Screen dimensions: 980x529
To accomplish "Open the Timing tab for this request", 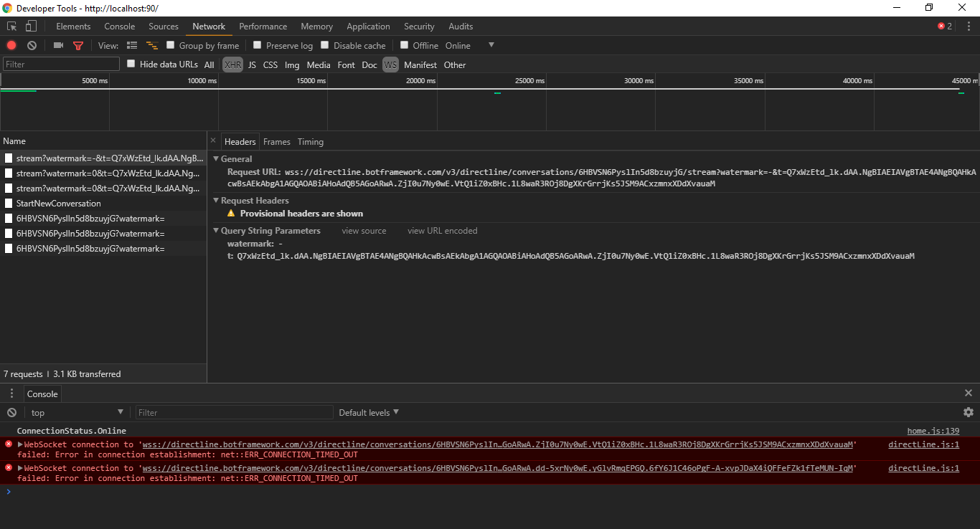I will [x=310, y=141].
